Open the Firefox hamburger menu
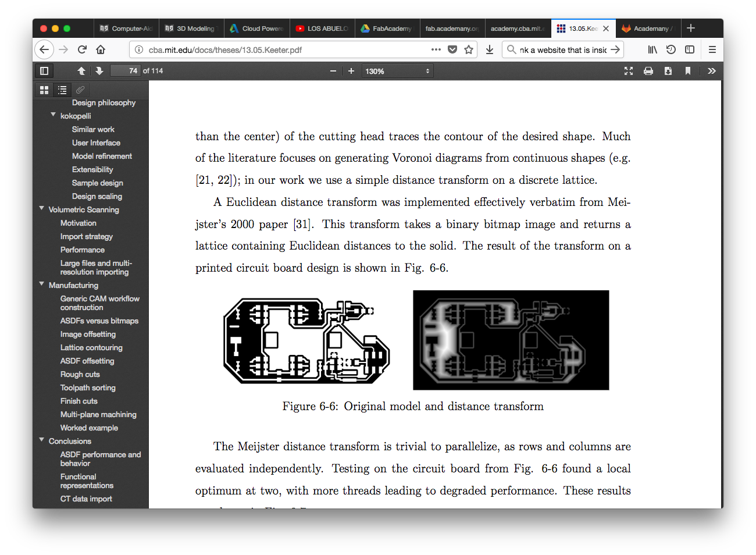This screenshot has width=756, height=555. click(712, 49)
